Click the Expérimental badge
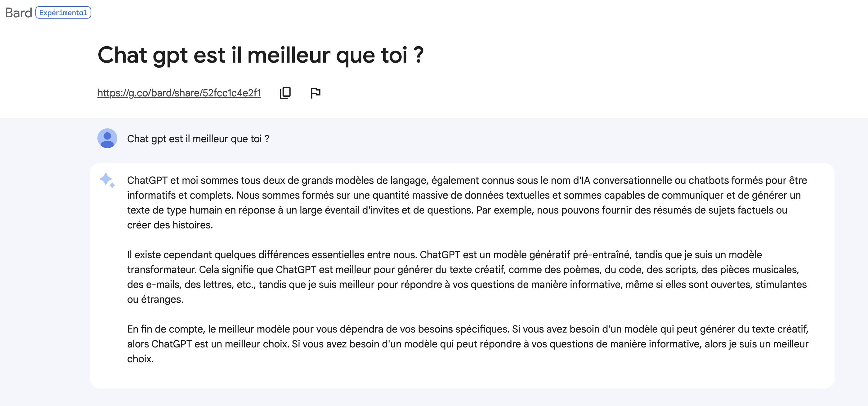The height and width of the screenshot is (406, 868). (63, 12)
